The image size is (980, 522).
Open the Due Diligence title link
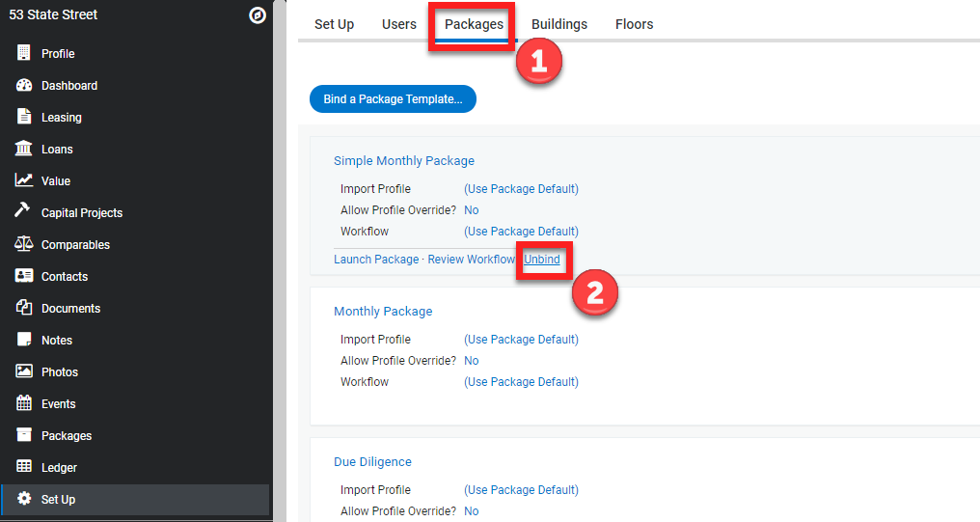tap(372, 462)
